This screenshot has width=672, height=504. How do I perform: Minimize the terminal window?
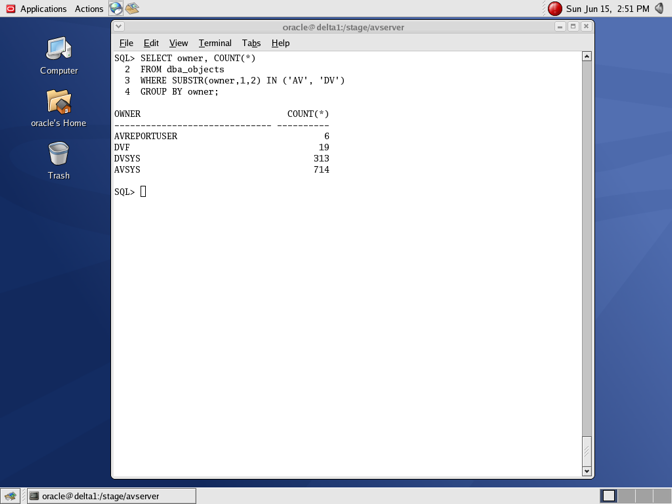click(x=560, y=27)
